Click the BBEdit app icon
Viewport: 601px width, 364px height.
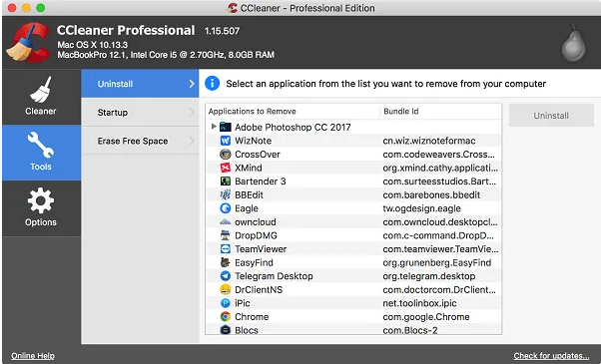(x=226, y=194)
